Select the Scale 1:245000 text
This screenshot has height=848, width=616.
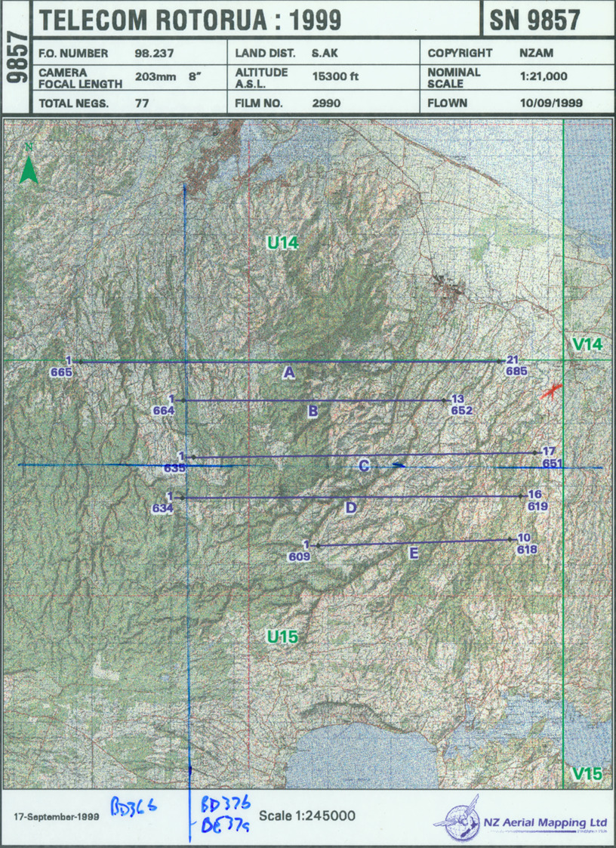pyautogui.click(x=307, y=816)
